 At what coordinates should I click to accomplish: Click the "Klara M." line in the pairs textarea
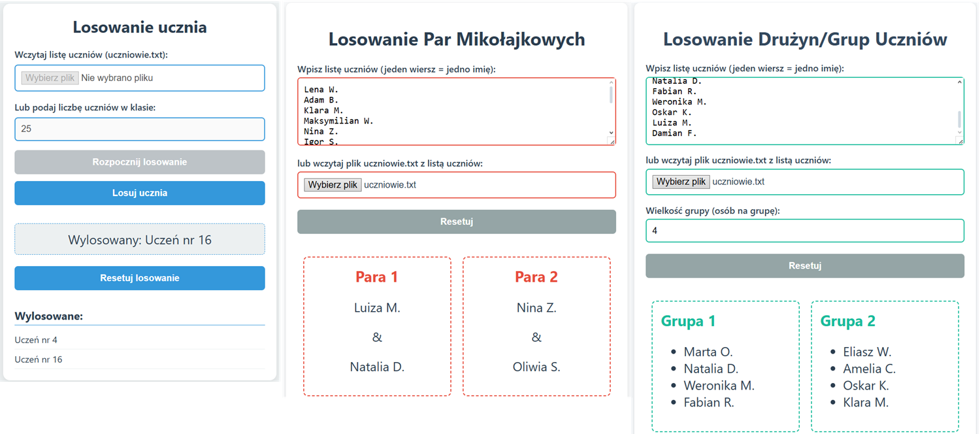(x=325, y=110)
